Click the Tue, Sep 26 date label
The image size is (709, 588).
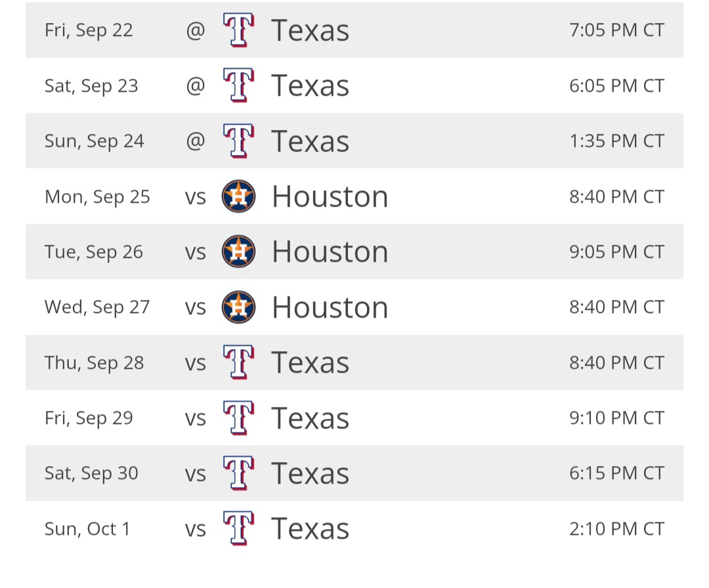pos(94,252)
